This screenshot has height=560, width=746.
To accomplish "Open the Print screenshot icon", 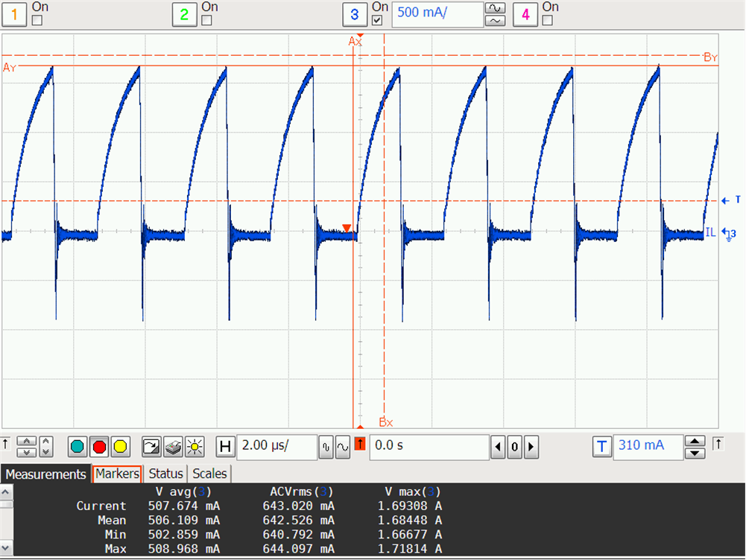I will point(171,447).
